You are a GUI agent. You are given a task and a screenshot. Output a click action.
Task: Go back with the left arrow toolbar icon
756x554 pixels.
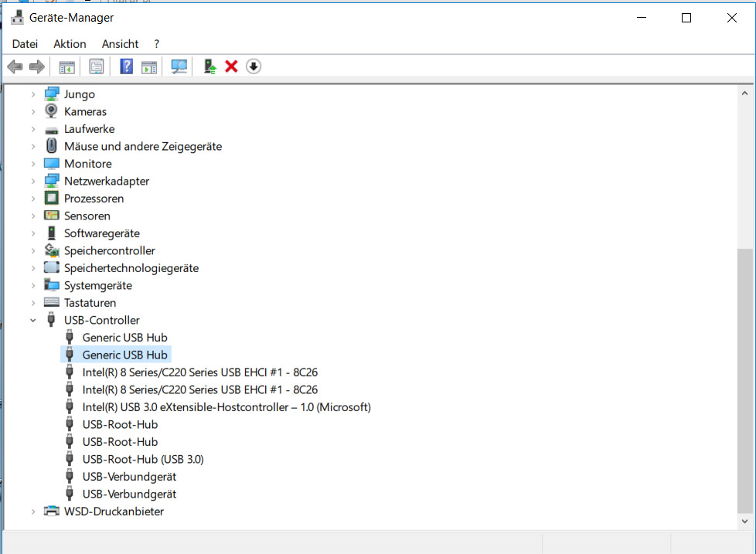point(15,66)
